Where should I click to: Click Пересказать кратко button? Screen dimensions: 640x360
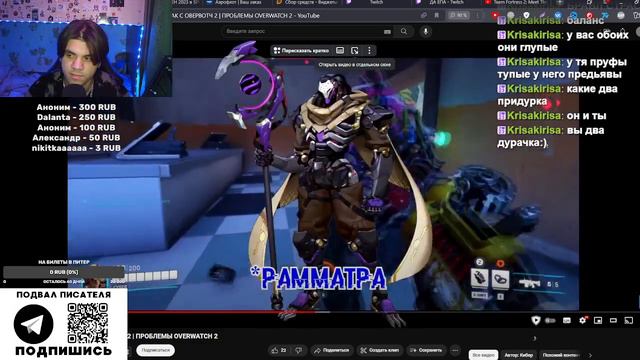coord(301,51)
